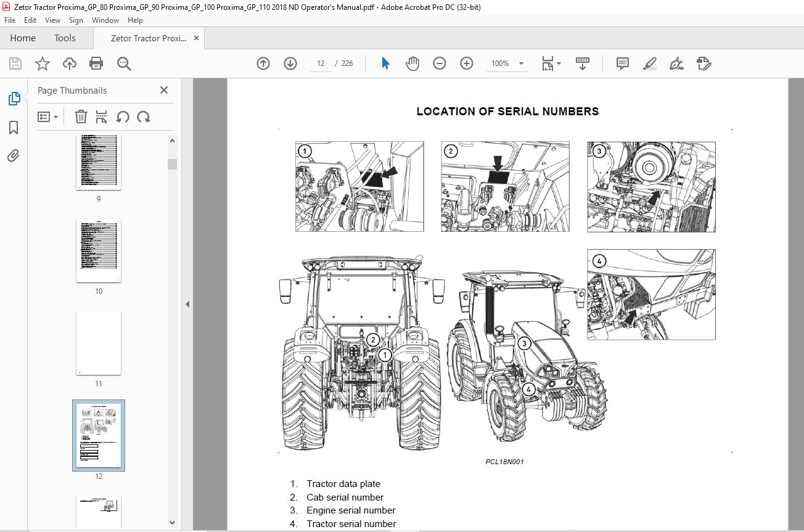This screenshot has height=532, width=804.
Task: Rotate page counterclockwise
Action: (x=123, y=117)
